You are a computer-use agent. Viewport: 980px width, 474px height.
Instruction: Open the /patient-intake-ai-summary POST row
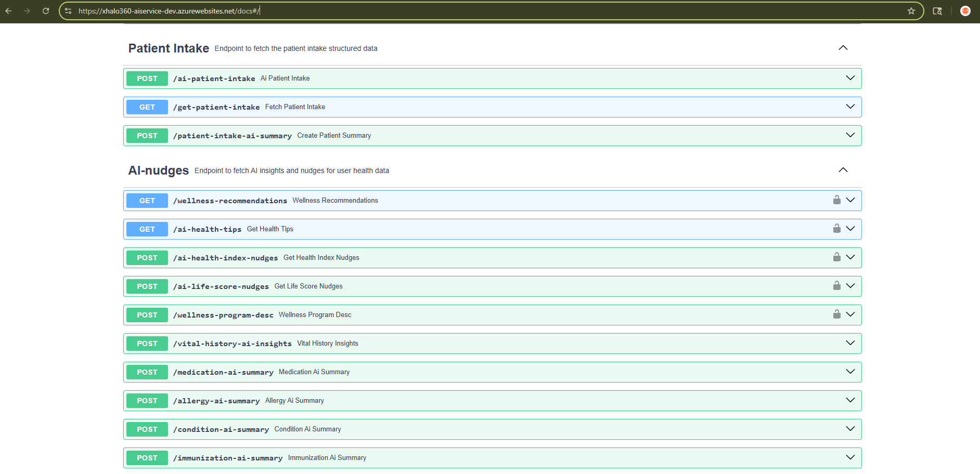pyautogui.click(x=232, y=136)
